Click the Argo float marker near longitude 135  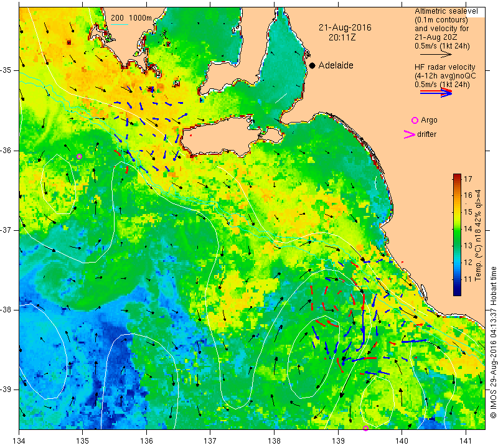[80, 157]
